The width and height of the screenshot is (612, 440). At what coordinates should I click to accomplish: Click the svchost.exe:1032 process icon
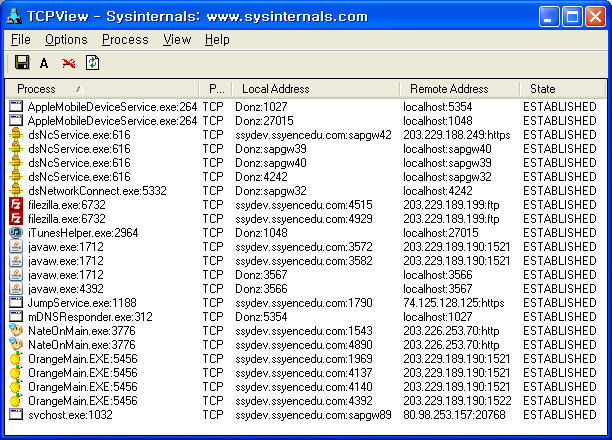pyautogui.click(x=16, y=414)
